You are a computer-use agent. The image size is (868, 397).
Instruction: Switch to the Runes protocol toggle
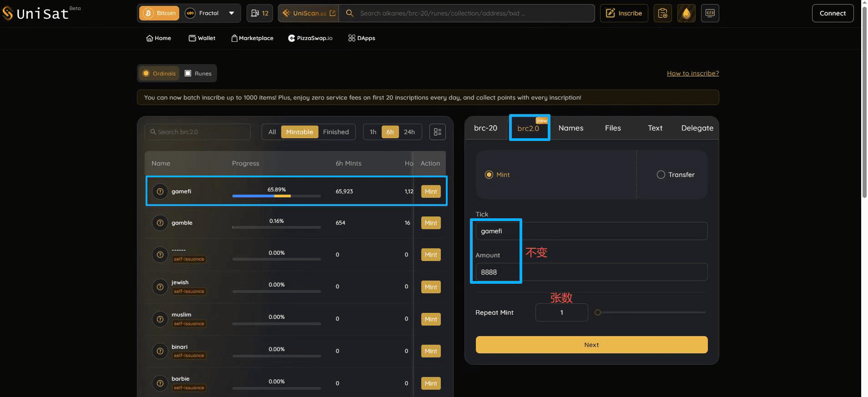198,73
